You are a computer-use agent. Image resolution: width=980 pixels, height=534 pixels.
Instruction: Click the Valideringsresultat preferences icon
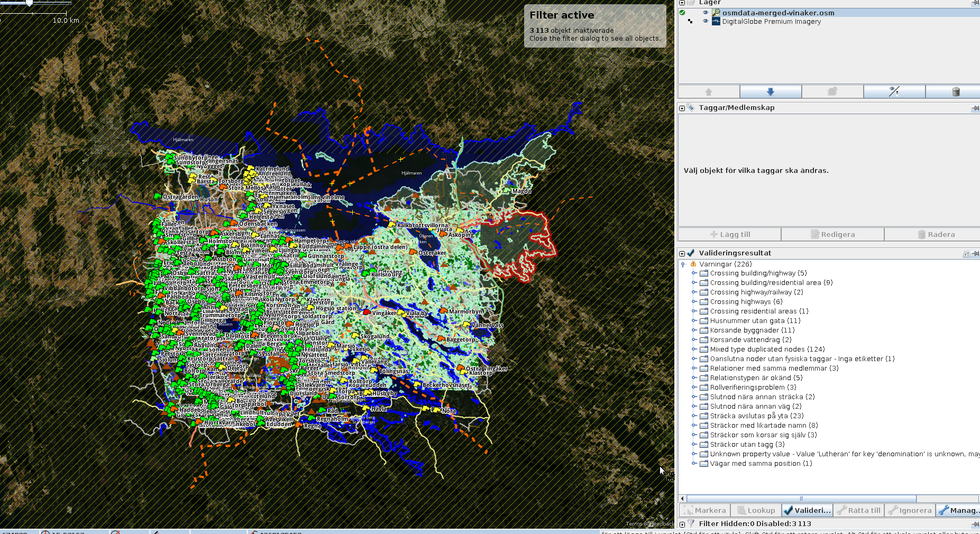[966, 254]
